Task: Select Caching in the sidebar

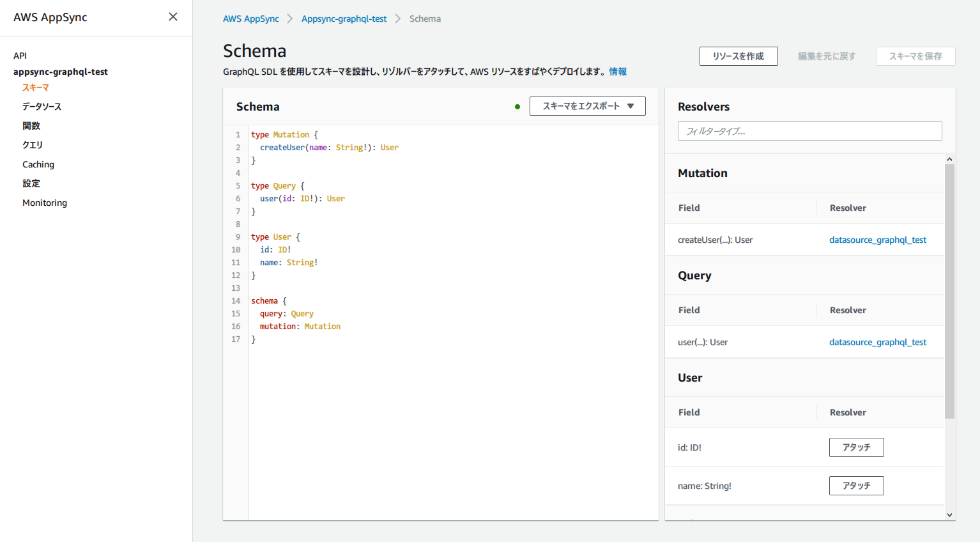Action: 38,164
